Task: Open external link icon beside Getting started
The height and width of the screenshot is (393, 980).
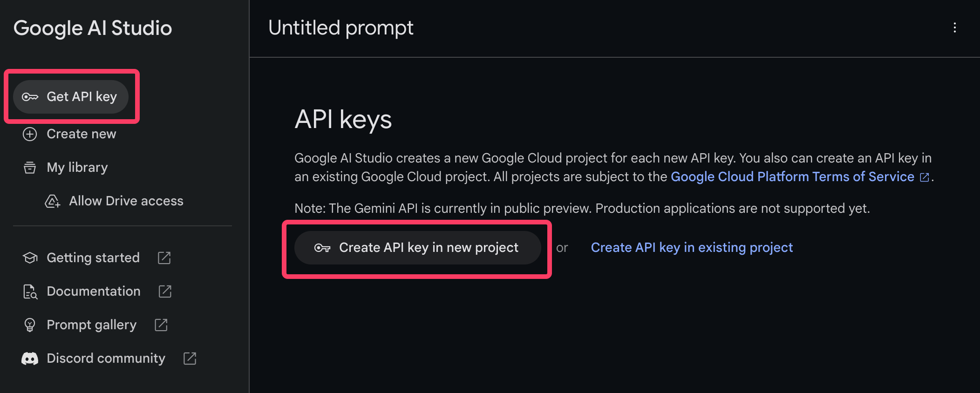Action: pos(164,258)
